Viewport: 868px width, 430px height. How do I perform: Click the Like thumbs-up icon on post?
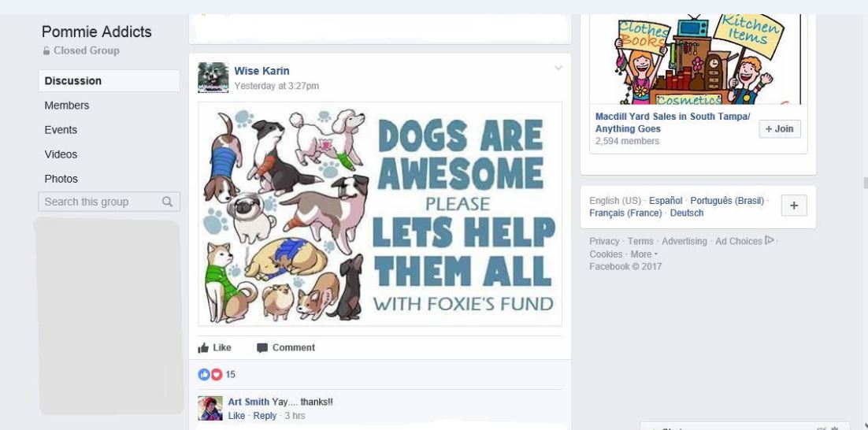pos(203,347)
